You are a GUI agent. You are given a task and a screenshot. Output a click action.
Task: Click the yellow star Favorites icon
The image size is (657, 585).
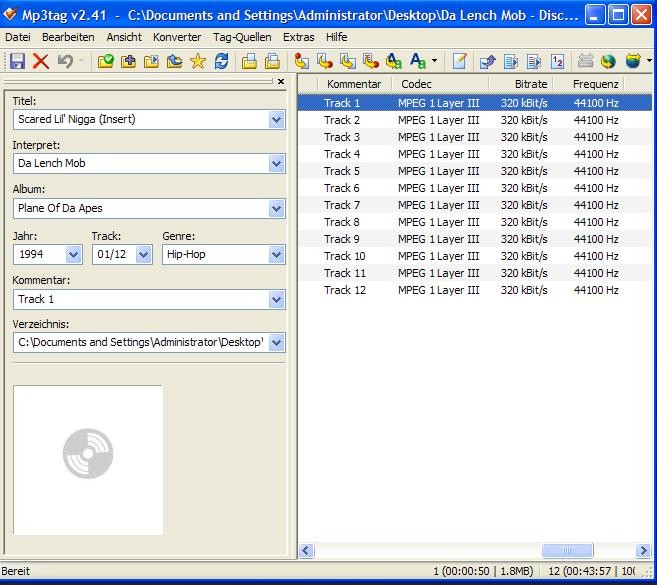click(x=197, y=62)
